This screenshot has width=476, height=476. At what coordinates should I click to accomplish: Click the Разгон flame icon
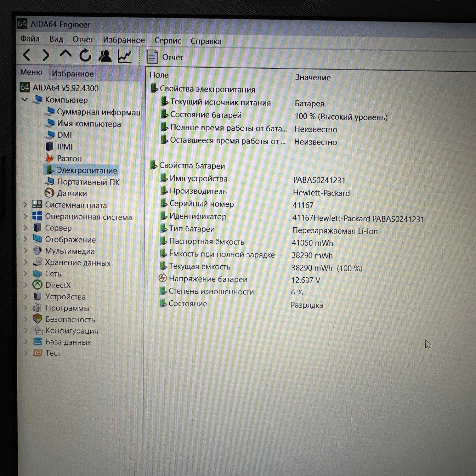coord(49,158)
